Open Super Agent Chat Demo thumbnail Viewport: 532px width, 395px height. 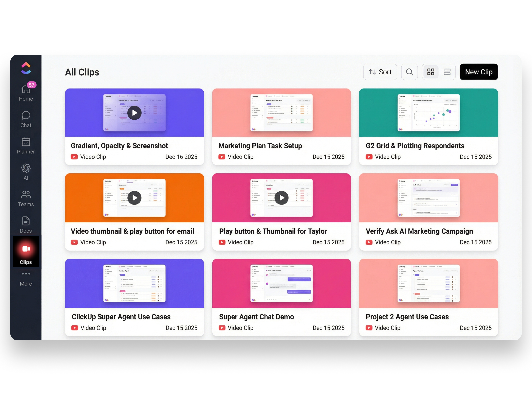[281, 283]
